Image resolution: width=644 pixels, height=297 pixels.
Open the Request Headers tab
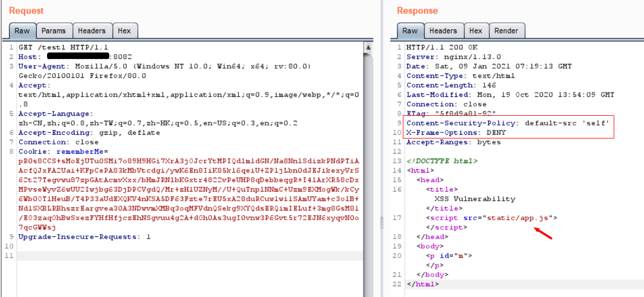pyautogui.click(x=92, y=31)
